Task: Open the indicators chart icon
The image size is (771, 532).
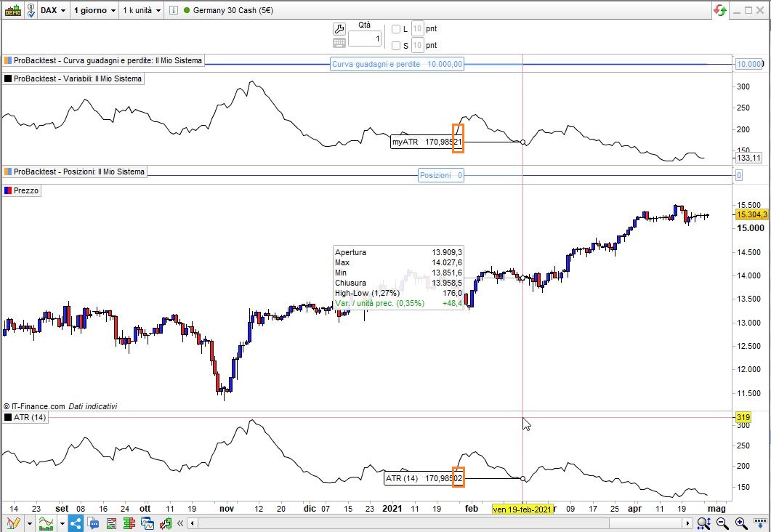Action: [46, 523]
